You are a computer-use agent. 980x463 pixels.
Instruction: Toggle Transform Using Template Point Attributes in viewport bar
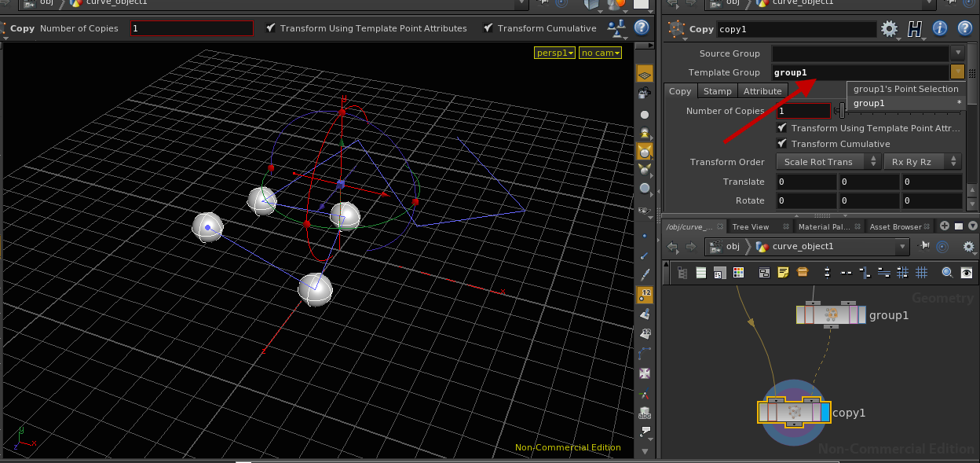(x=271, y=28)
